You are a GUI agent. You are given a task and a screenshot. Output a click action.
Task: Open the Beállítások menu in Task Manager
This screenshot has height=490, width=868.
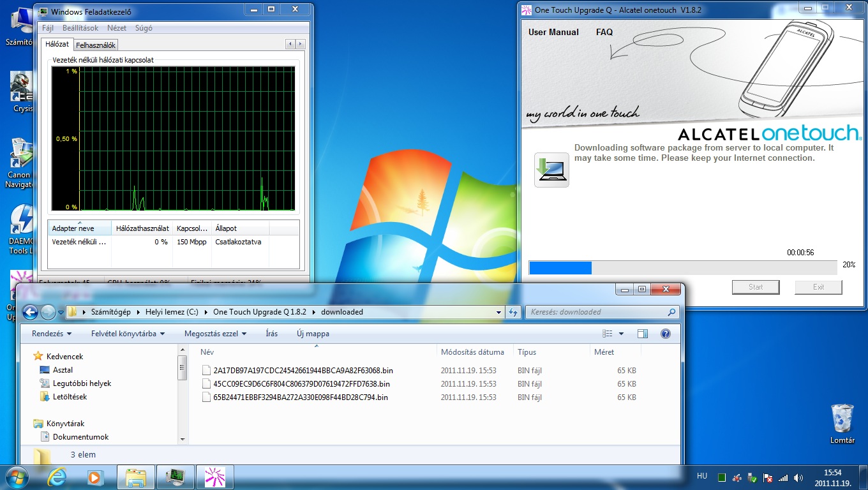(80, 28)
